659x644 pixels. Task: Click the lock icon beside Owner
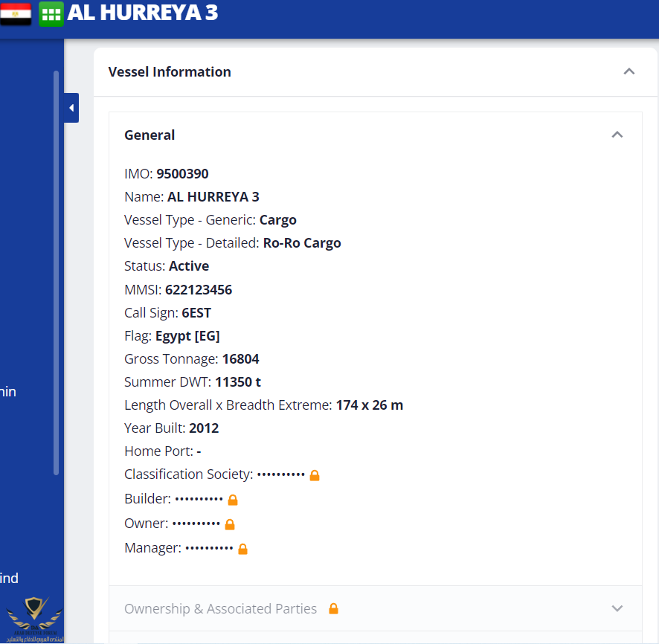tap(230, 524)
